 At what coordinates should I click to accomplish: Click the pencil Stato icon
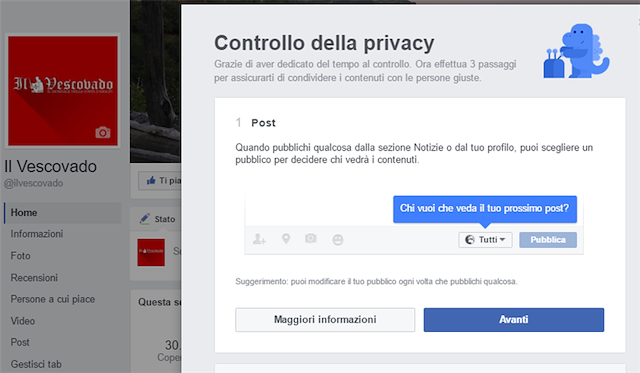[x=145, y=219]
